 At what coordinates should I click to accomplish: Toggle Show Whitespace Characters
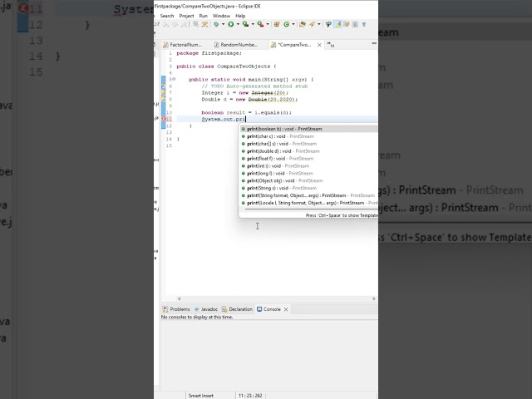pyautogui.click(x=364, y=24)
